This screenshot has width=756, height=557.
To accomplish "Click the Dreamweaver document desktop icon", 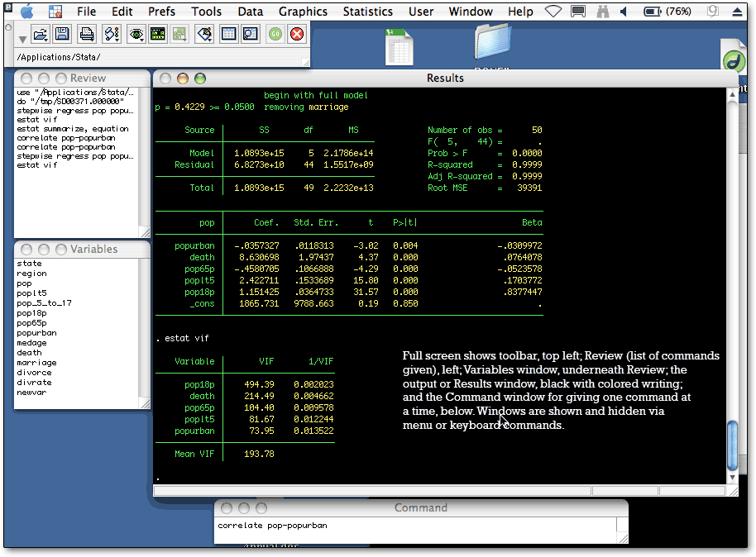I will coord(734,58).
